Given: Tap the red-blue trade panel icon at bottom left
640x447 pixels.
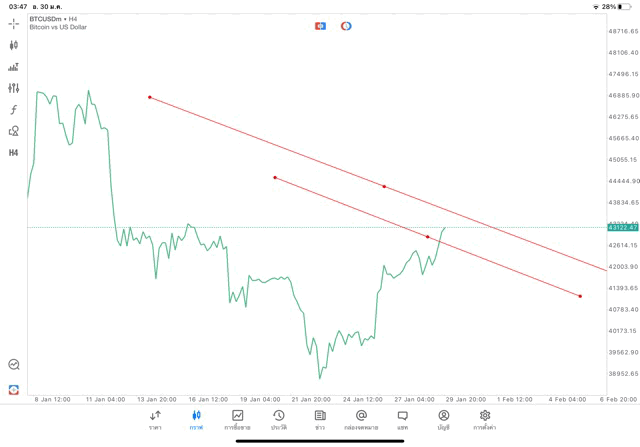Looking at the screenshot, I should tap(14, 389).
